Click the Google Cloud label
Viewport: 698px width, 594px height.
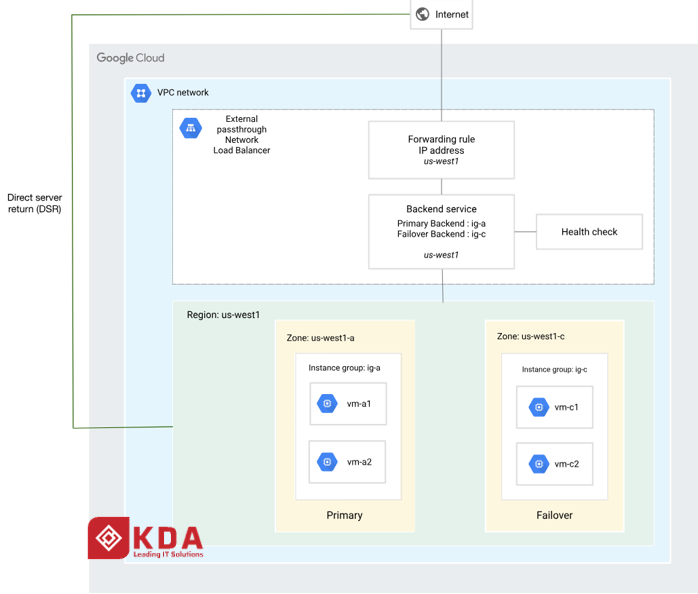[130, 58]
